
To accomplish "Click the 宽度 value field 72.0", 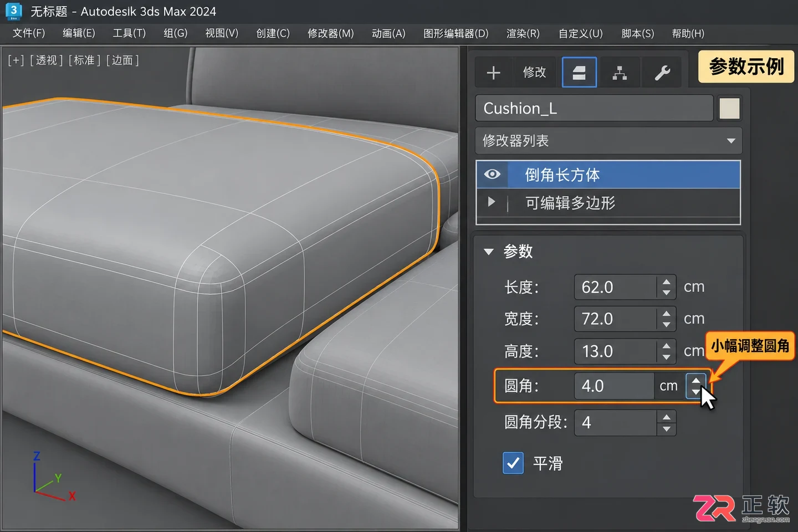I will pyautogui.click(x=615, y=319).
